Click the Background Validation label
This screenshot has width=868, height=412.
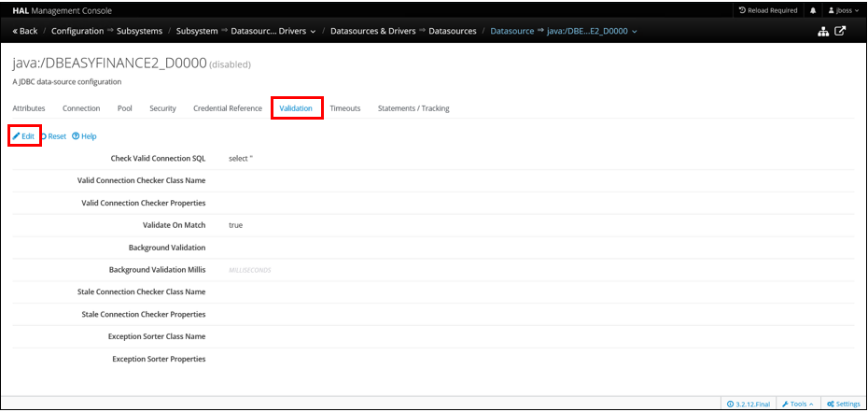click(x=167, y=248)
